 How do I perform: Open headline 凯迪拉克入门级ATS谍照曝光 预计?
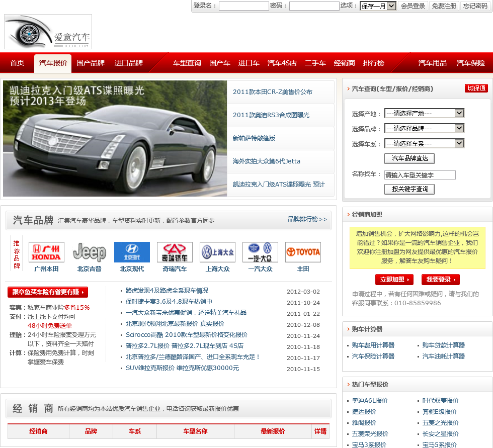(279, 185)
